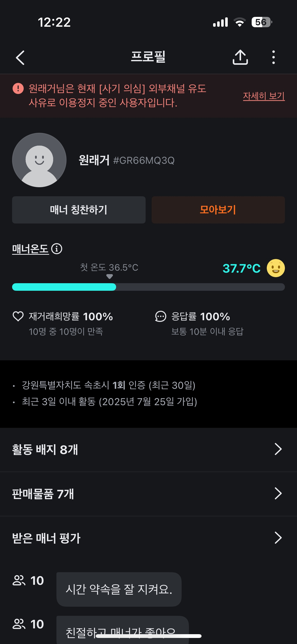Image resolution: width=297 pixels, height=644 pixels.
Task: Tap the back arrow icon
Action: [20, 58]
